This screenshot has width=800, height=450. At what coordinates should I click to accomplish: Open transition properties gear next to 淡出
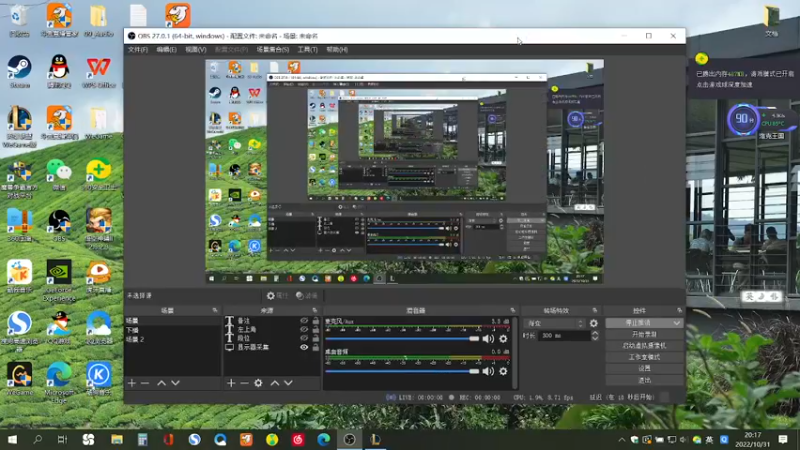click(593, 323)
